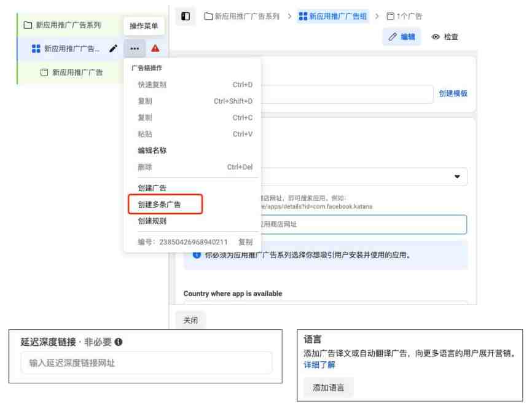This screenshot has height=403, width=532.
Task: Click the ad set grid icon in breadcrumb
Action: pos(303,17)
